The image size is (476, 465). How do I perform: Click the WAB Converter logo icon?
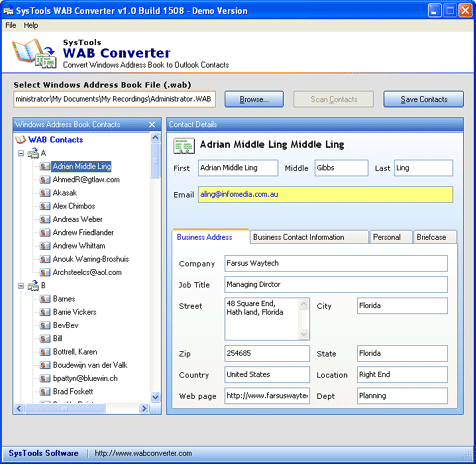coord(34,53)
